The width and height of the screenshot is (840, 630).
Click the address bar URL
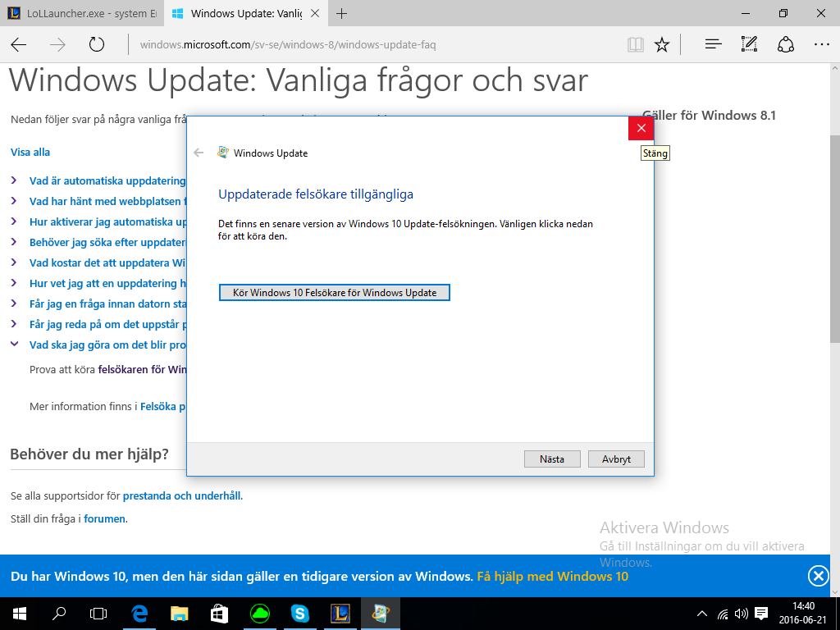click(288, 44)
